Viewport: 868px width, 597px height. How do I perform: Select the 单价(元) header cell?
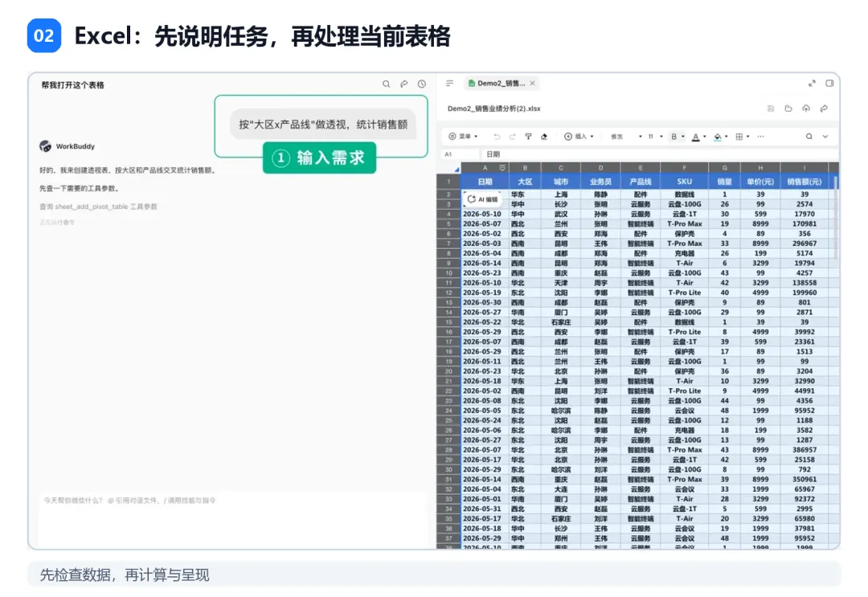pos(760,182)
